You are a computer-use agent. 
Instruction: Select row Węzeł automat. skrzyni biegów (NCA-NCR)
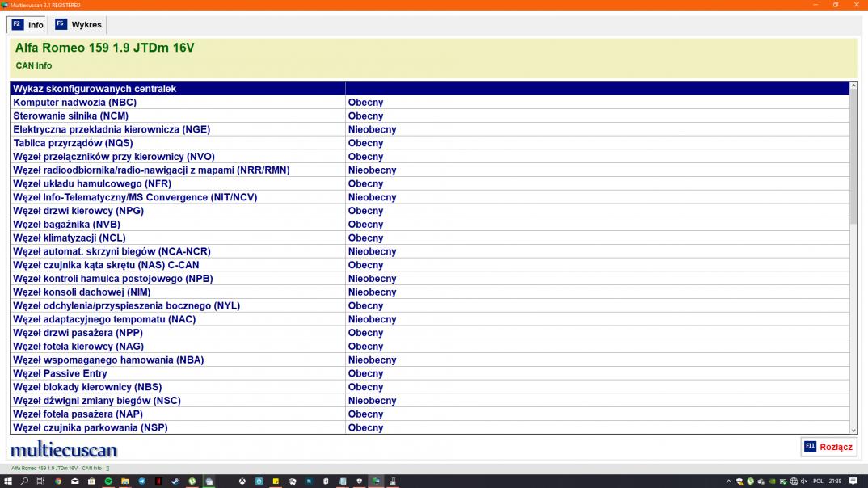[x=430, y=251]
